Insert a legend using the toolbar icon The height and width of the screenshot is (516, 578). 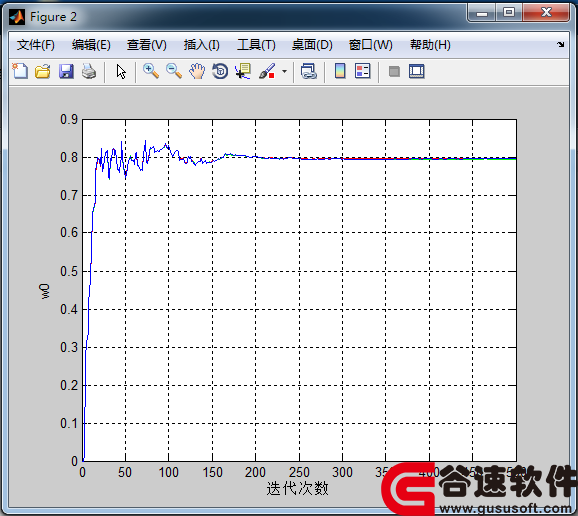tap(363, 71)
